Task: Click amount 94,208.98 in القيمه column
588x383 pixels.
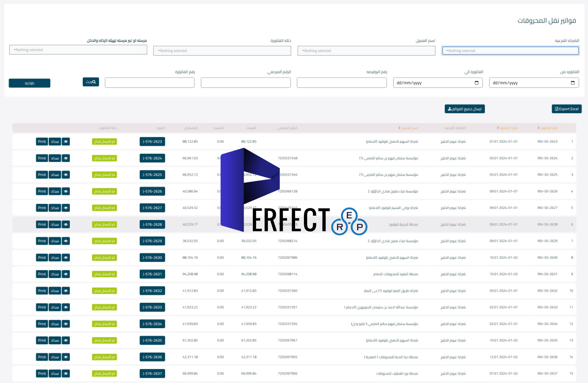Action: click(x=249, y=274)
